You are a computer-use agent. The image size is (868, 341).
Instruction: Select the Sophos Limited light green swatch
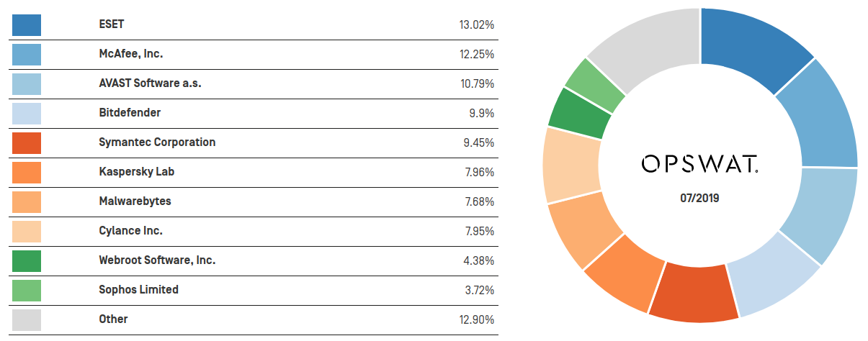click(27, 290)
